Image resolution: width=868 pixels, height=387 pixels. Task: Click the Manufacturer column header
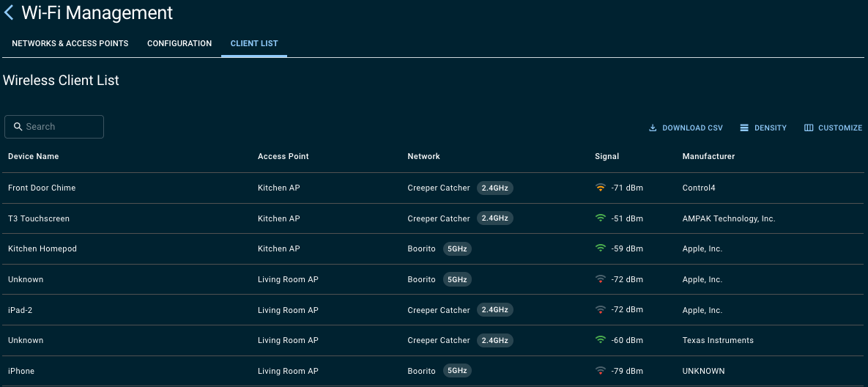[708, 156]
